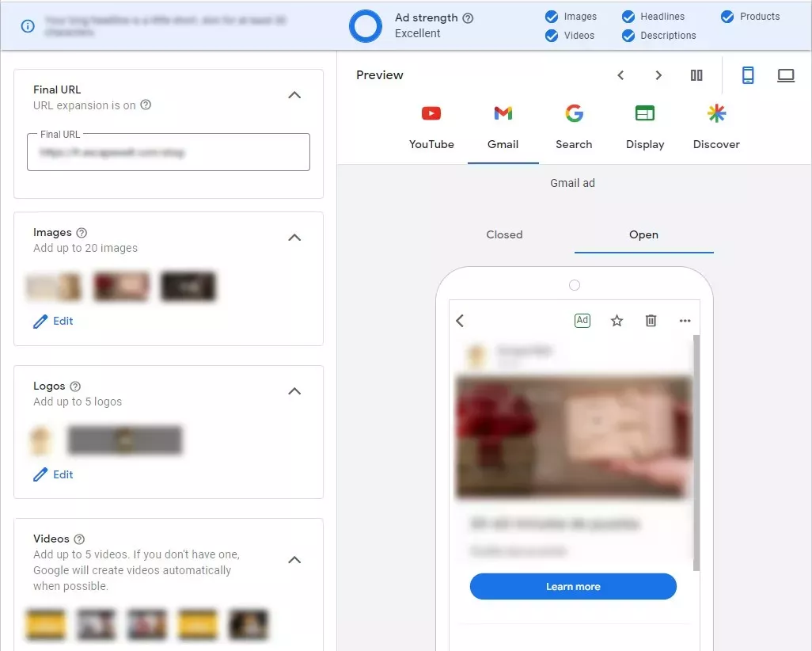
Task: Click the Products checkmark in ad strength
Action: point(727,17)
